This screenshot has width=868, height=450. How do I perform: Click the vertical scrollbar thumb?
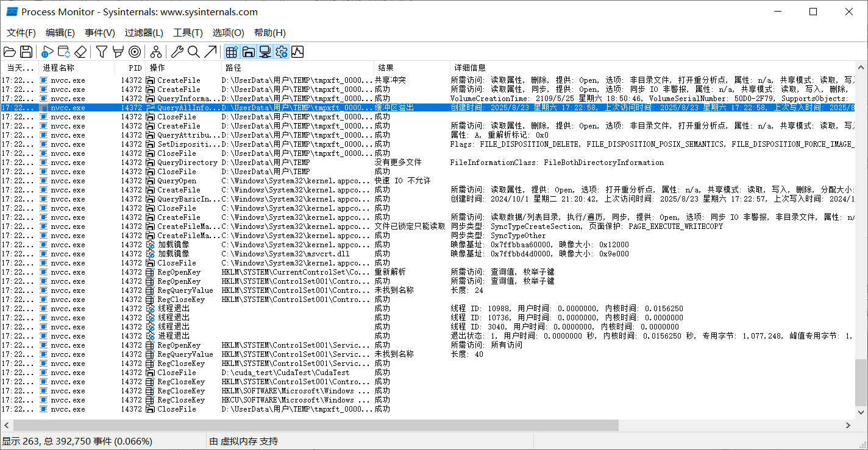[x=861, y=382]
